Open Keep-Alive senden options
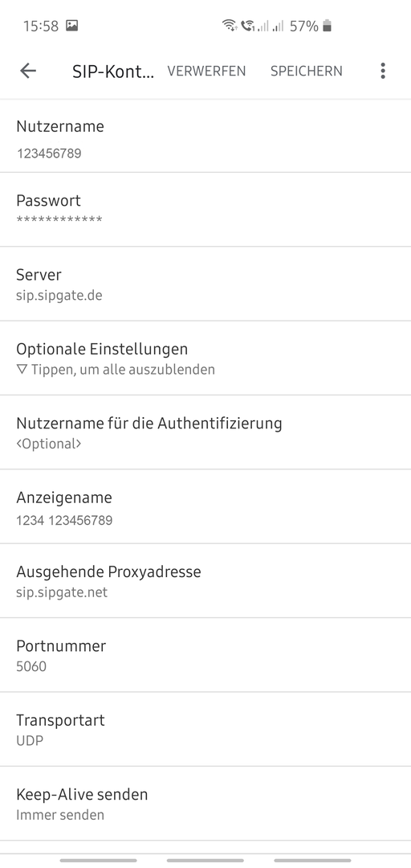411x868 pixels. [x=205, y=803]
